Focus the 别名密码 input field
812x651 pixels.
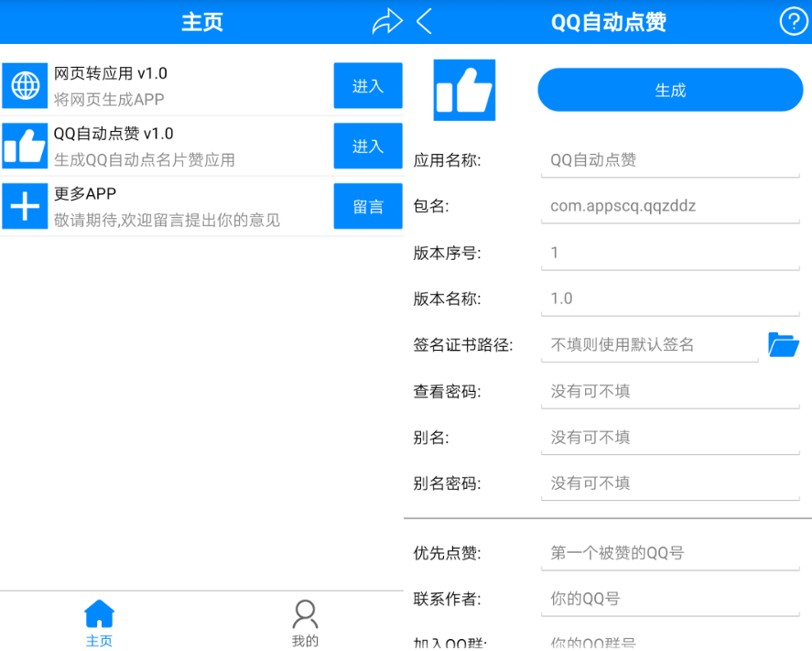pyautogui.click(x=670, y=484)
